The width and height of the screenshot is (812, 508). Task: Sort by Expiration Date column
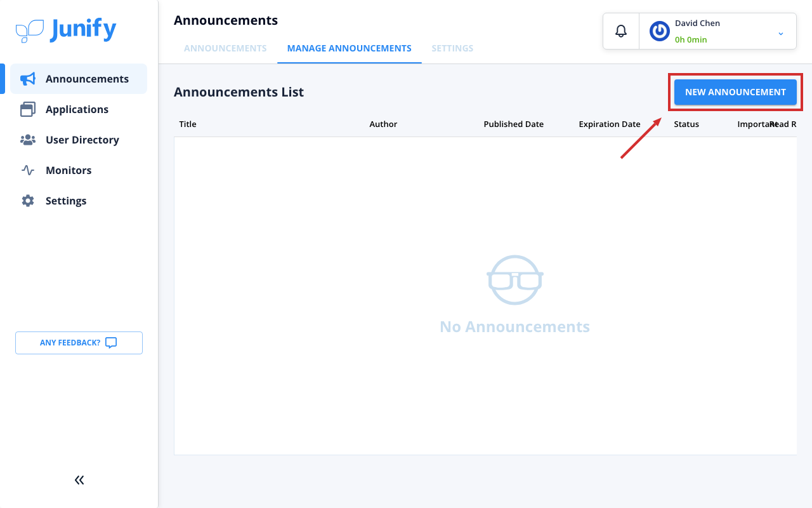[610, 124]
